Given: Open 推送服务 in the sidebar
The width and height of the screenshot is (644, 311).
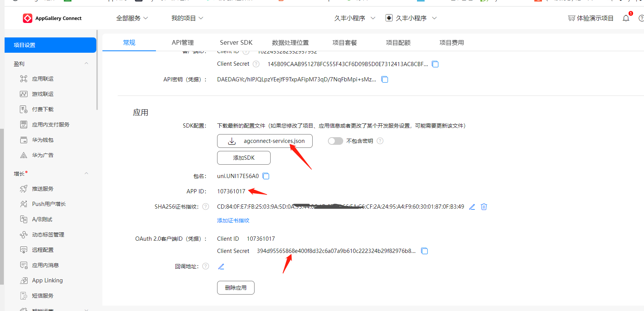Looking at the screenshot, I should pyautogui.click(x=43, y=189).
